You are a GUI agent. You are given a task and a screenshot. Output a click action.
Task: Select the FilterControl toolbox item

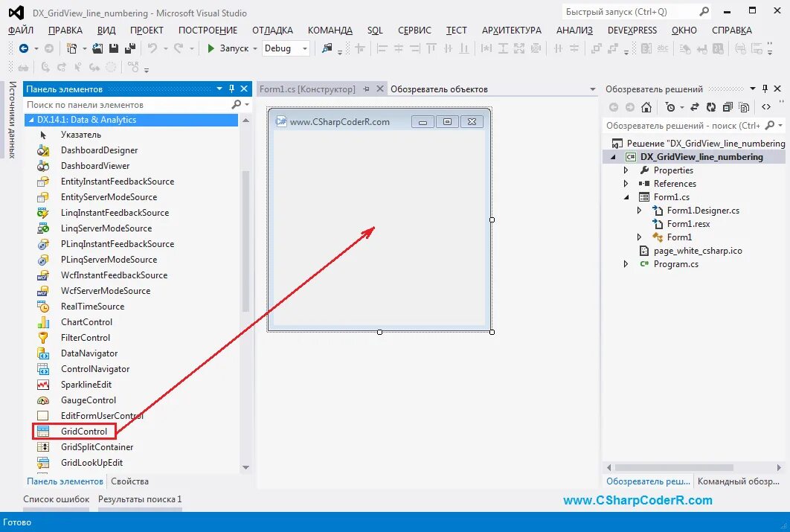point(85,338)
